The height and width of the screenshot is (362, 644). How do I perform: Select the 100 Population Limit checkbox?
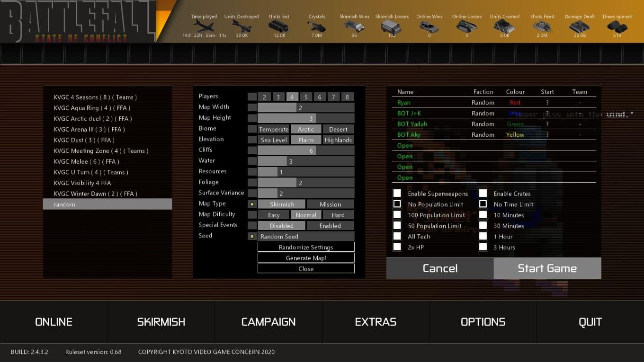397,215
